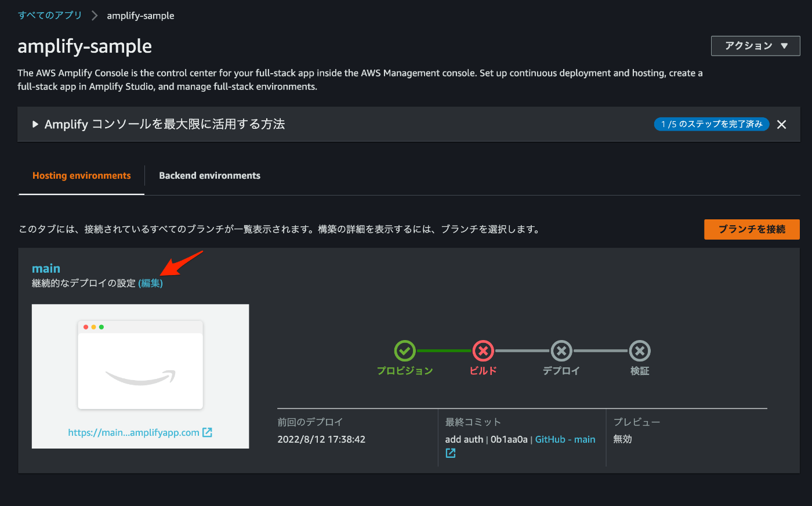
Task: Click the add auth commit text
Action: tap(464, 439)
